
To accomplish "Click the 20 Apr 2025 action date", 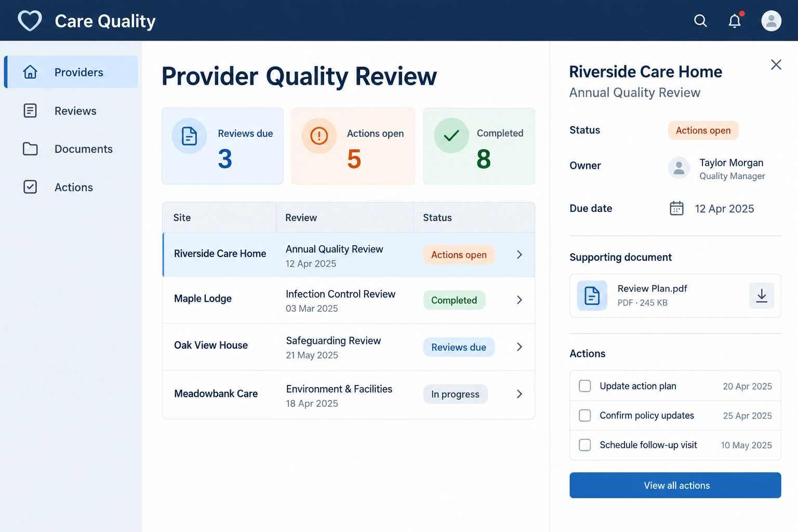I will pyautogui.click(x=747, y=386).
